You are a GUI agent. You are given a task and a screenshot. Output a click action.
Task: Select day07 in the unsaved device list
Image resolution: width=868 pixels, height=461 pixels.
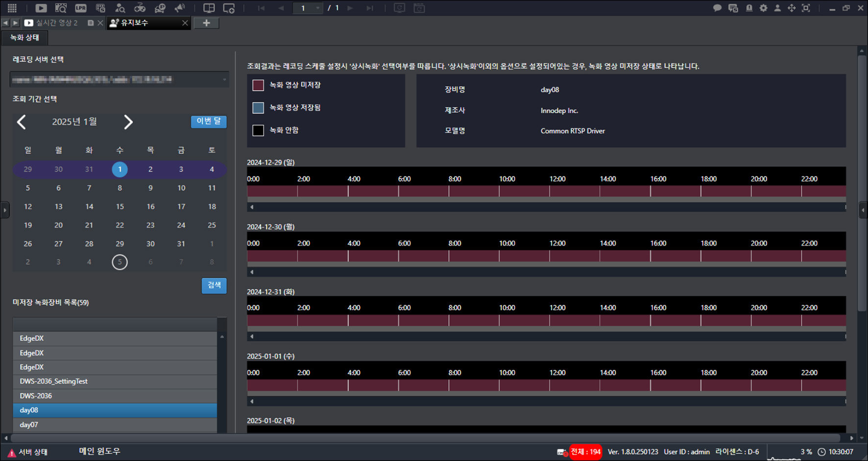(115, 425)
